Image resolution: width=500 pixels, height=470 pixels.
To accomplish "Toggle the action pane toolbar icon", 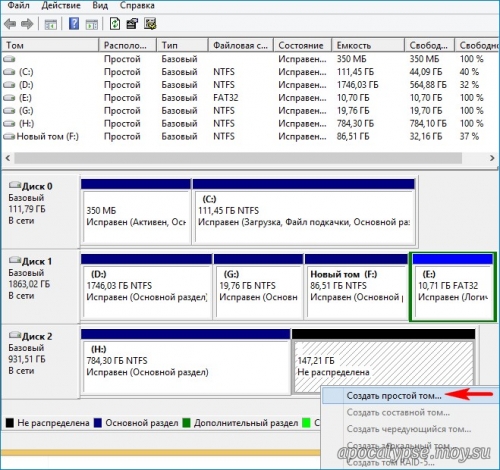I will 92,24.
